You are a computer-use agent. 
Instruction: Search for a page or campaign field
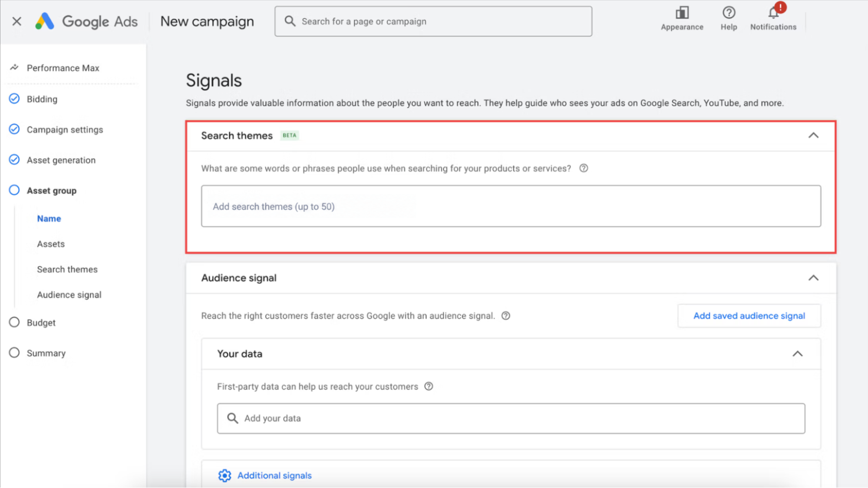tap(433, 21)
